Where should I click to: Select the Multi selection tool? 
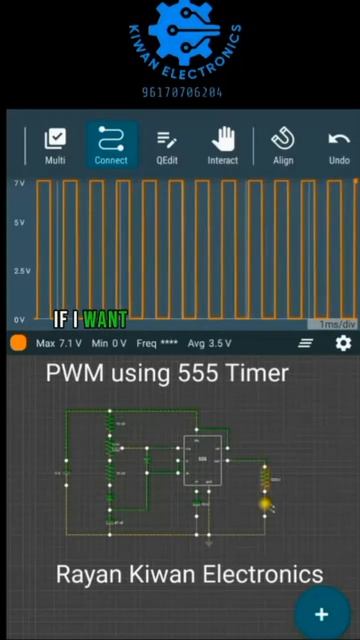point(55,147)
